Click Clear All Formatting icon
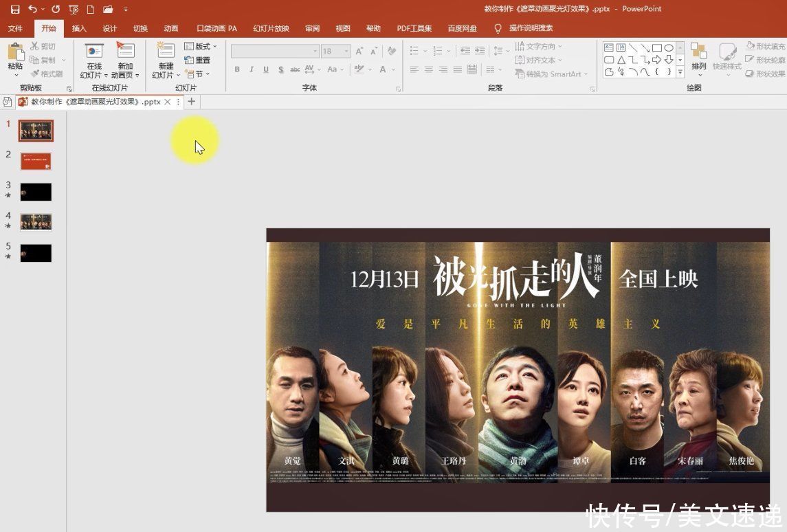 (x=390, y=50)
